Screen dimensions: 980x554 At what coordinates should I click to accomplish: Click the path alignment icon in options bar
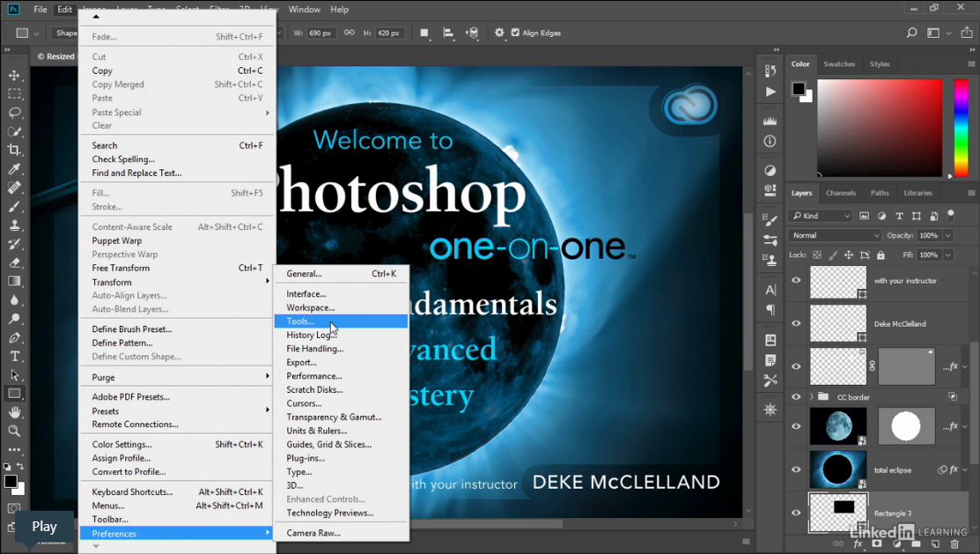[448, 33]
